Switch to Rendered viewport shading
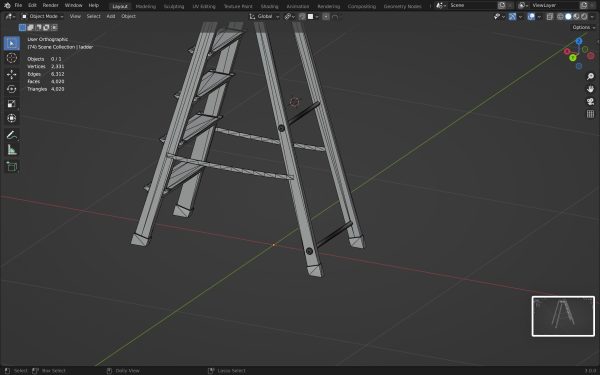Image resolution: width=600 pixels, height=375 pixels. tap(584, 16)
